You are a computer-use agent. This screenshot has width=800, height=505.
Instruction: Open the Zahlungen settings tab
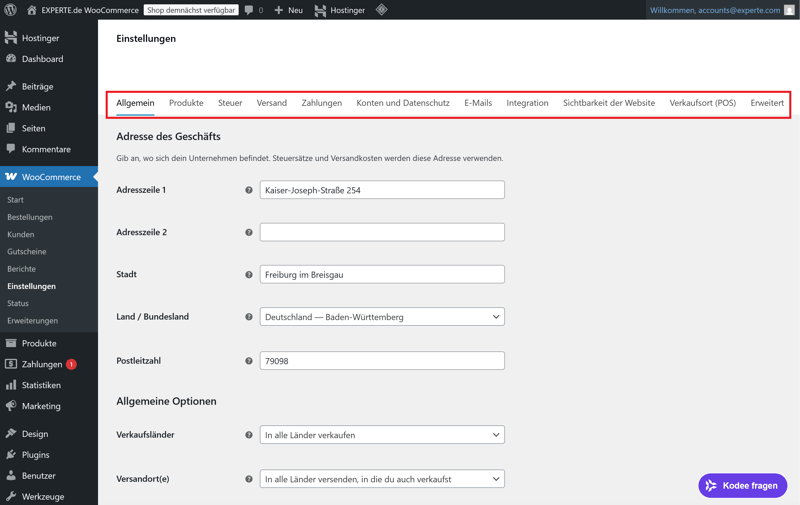coord(321,103)
